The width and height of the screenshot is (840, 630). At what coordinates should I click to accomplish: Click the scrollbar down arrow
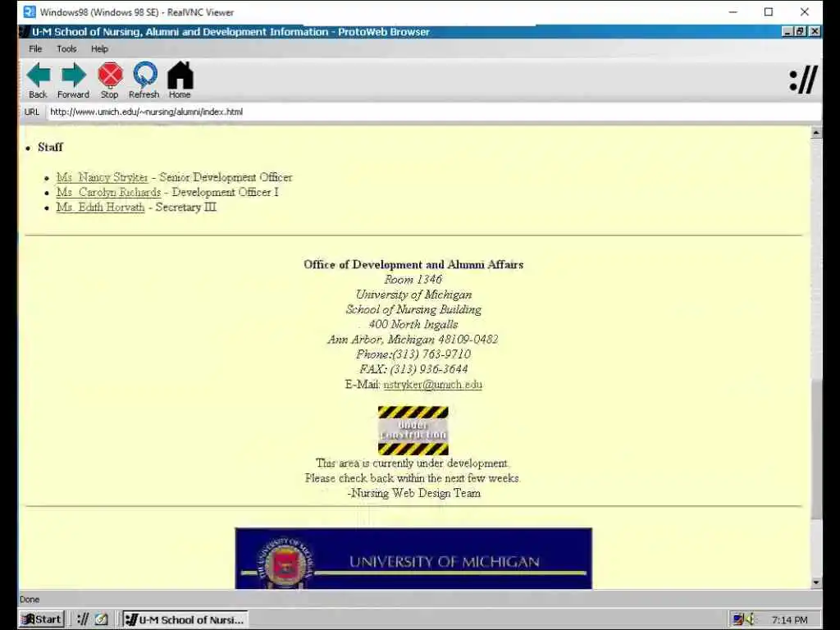click(x=816, y=582)
